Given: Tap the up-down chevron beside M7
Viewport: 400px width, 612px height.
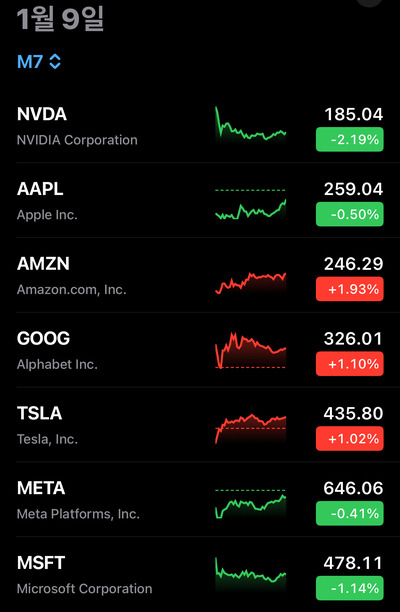Looking at the screenshot, I should point(55,62).
